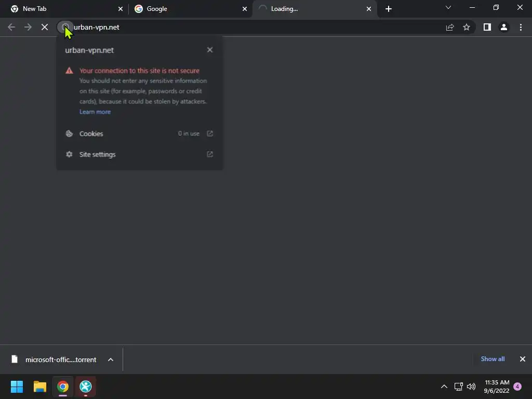Screen dimensions: 532x399
Task: Minimize the Chrome window
Action: click(x=472, y=7)
